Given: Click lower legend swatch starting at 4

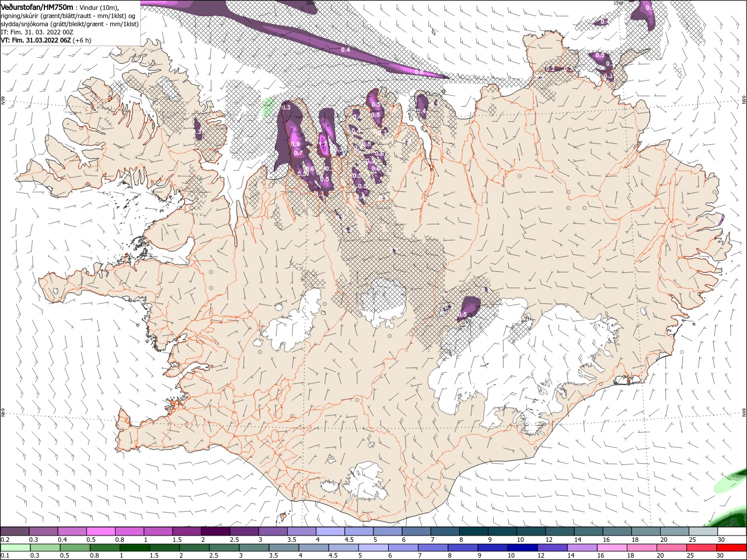Looking at the screenshot, I should click(x=313, y=548).
